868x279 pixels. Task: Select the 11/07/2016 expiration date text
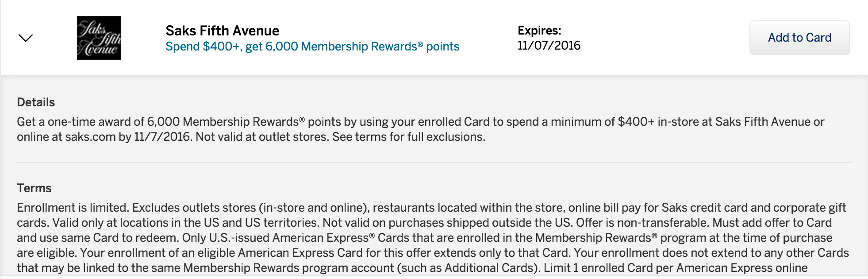click(549, 46)
